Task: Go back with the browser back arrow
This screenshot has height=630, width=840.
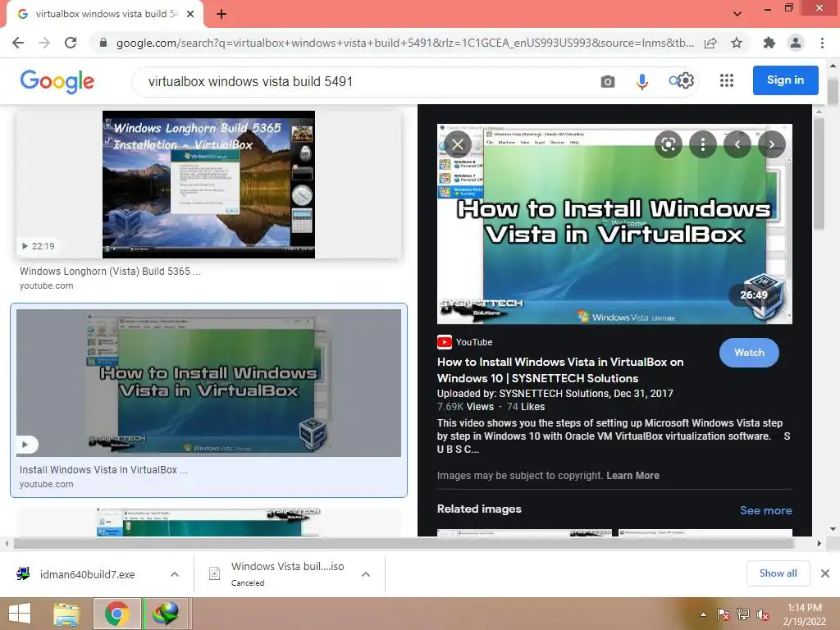Action: (18, 43)
